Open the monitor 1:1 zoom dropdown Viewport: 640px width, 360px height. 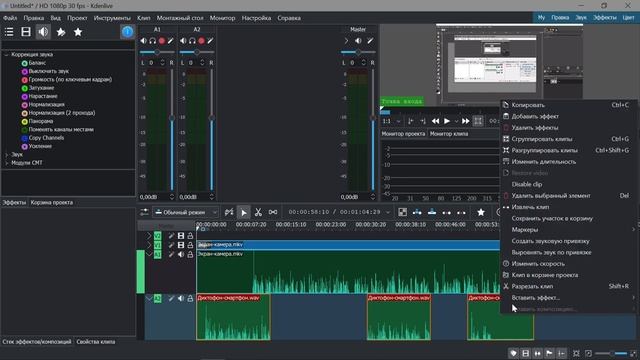tap(391, 121)
